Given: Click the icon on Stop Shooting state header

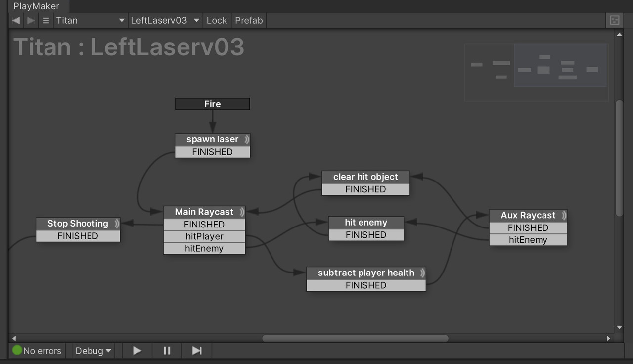Looking at the screenshot, I should [117, 224].
